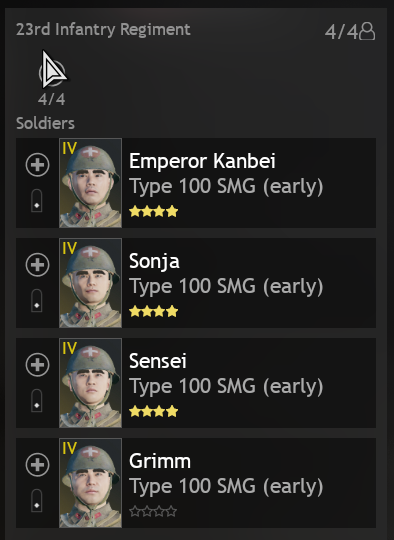Image resolution: width=394 pixels, height=540 pixels.
Task: Open Sonja's soldier portrait
Action: tap(90, 283)
